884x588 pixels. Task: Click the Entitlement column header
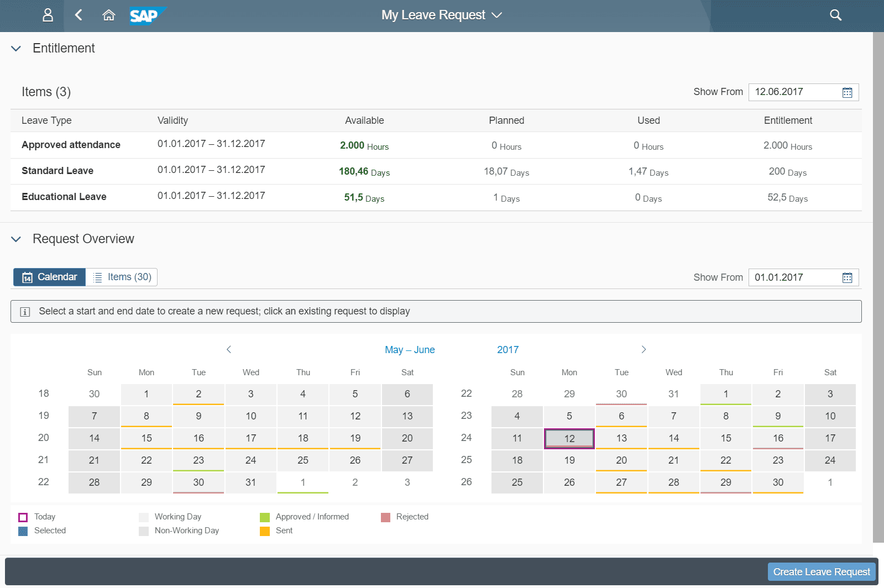tap(788, 120)
